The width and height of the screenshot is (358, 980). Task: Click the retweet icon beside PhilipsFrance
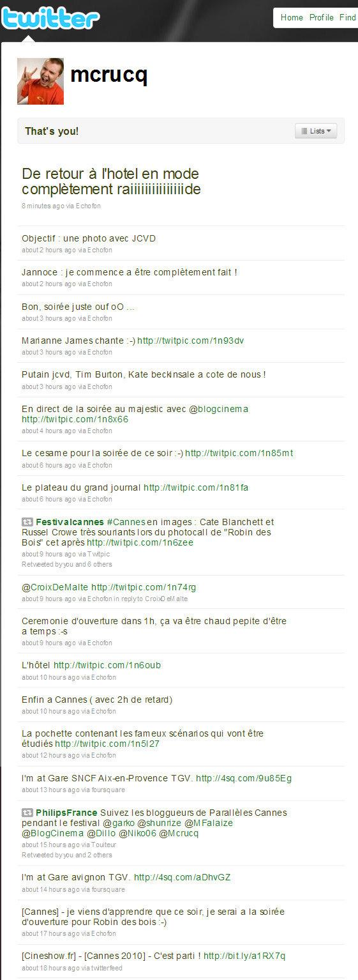(27, 813)
